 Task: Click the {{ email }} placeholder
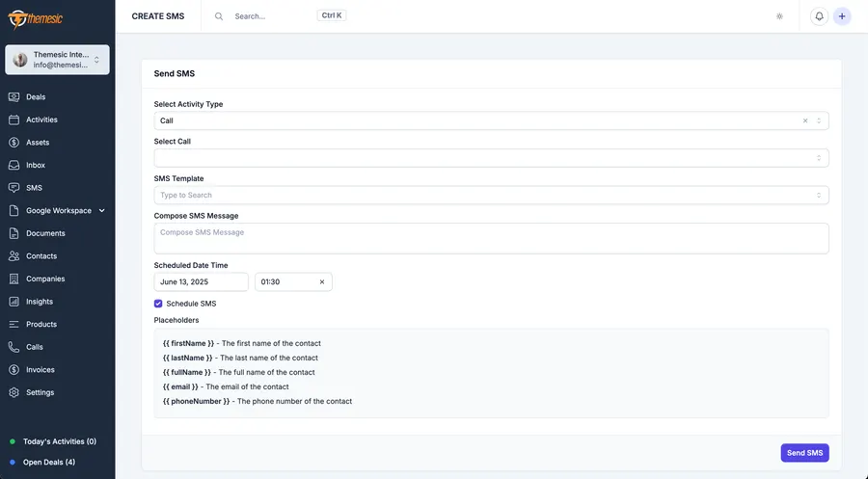point(180,386)
